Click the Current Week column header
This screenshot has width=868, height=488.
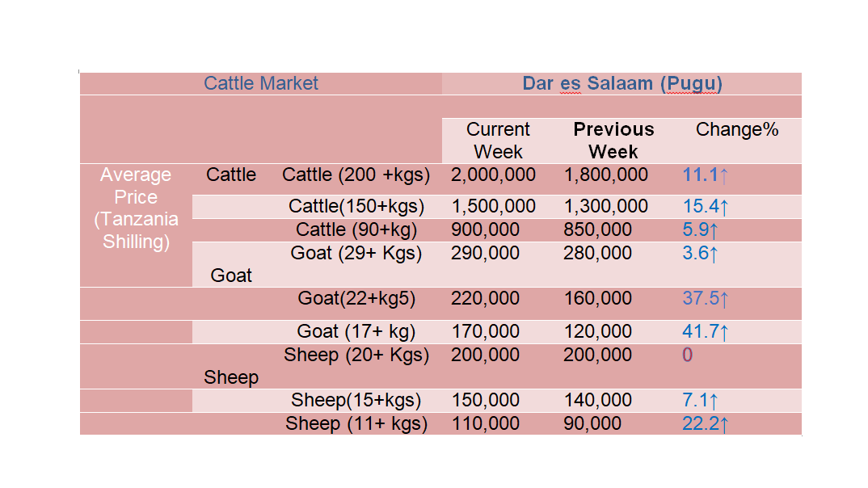[x=498, y=141]
